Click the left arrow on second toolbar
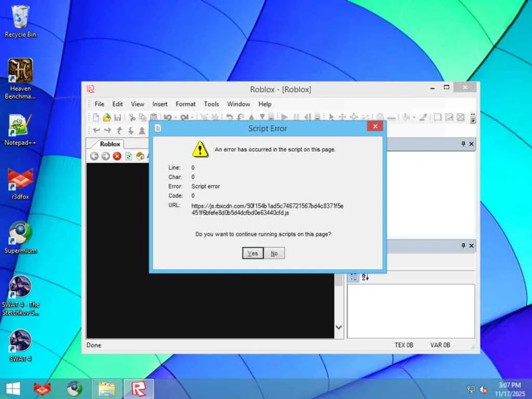532x399 pixels. pos(97,130)
